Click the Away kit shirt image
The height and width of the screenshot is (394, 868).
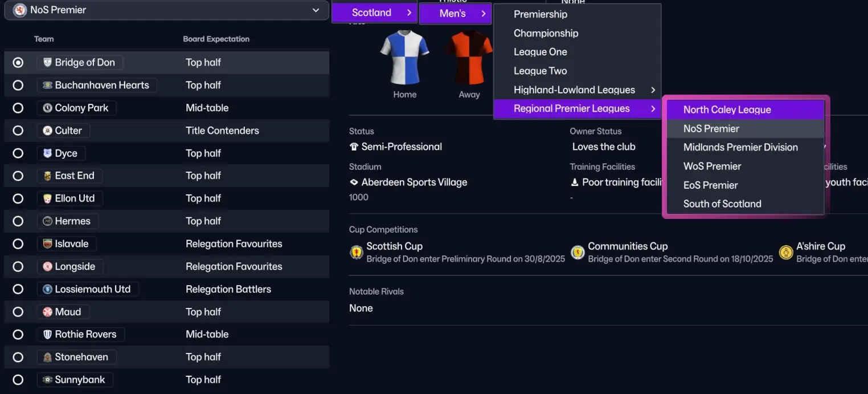pos(469,57)
